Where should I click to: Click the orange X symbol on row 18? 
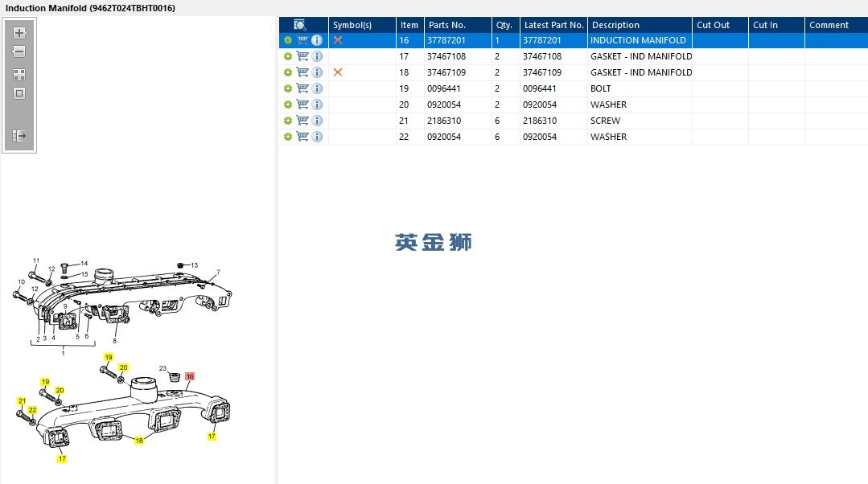[338, 72]
